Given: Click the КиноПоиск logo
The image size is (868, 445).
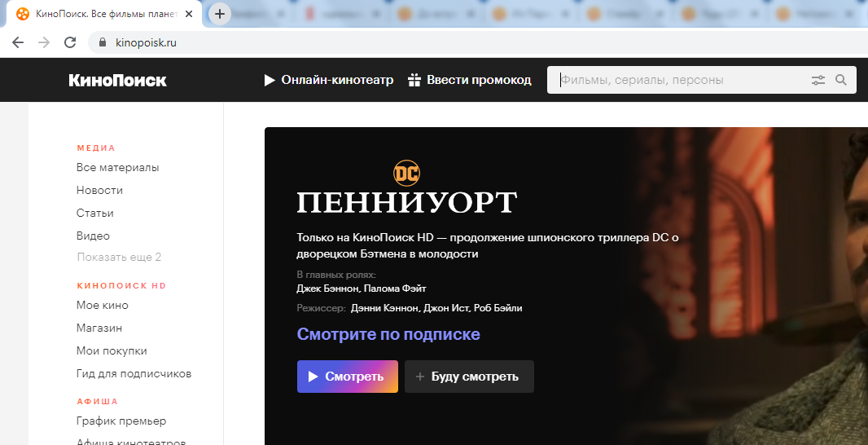Looking at the screenshot, I should tap(117, 81).
